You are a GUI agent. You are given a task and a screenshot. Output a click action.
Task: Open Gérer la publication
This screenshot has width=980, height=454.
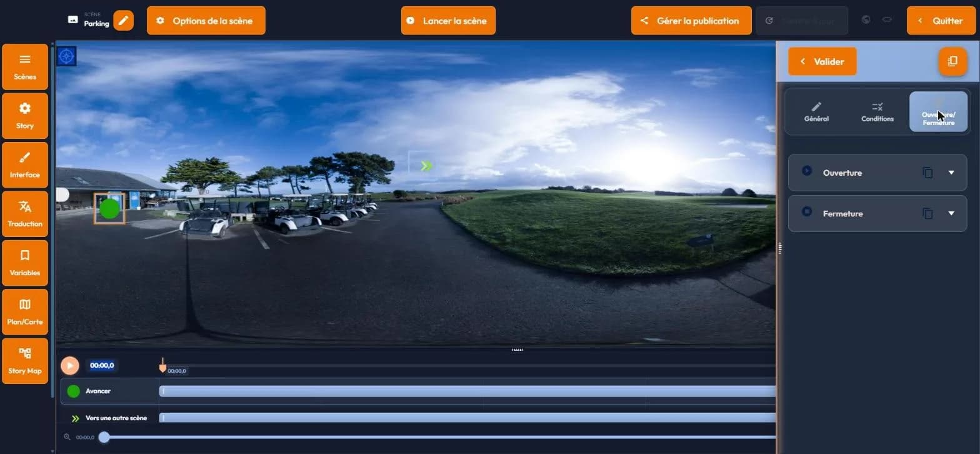(x=691, y=21)
